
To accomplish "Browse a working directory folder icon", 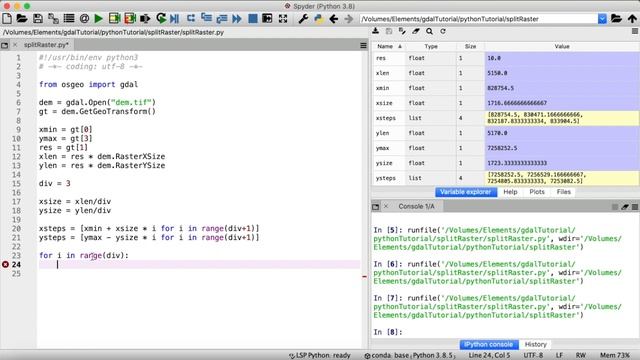I will [x=616, y=18].
